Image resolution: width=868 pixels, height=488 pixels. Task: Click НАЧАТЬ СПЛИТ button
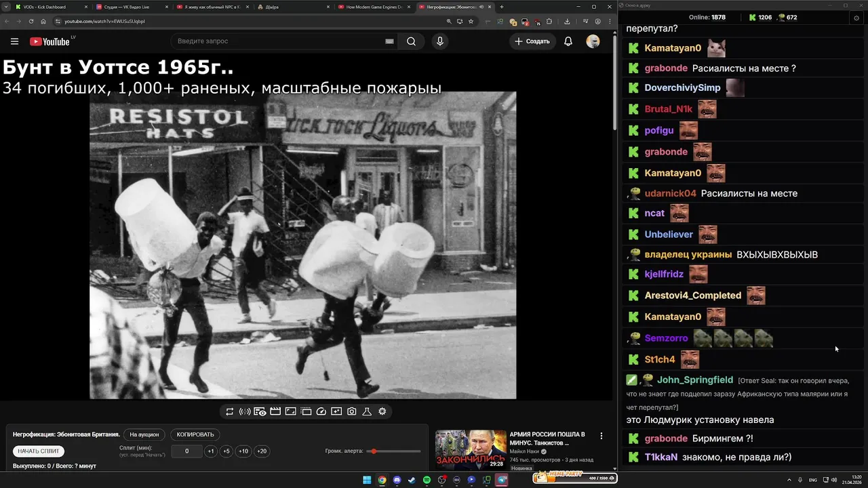click(x=39, y=451)
